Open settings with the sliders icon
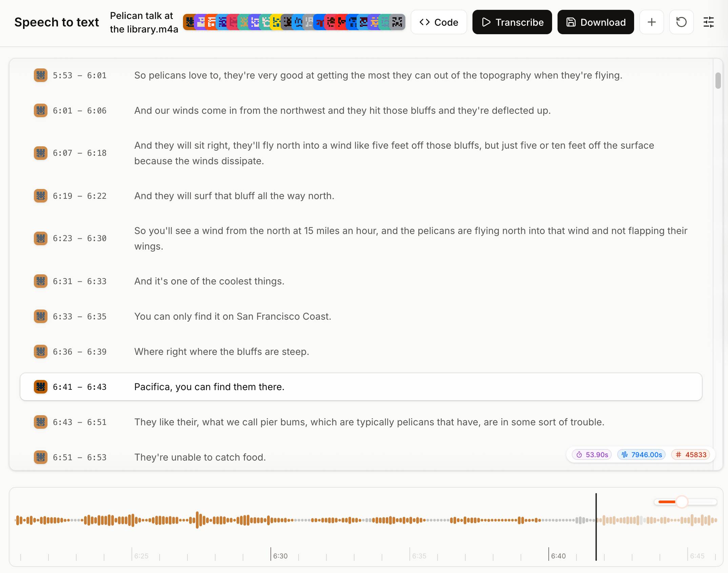 (x=708, y=22)
